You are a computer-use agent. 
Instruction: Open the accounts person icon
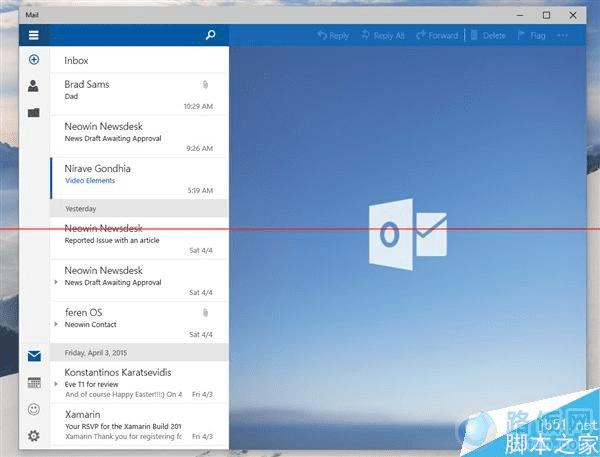(x=33, y=86)
